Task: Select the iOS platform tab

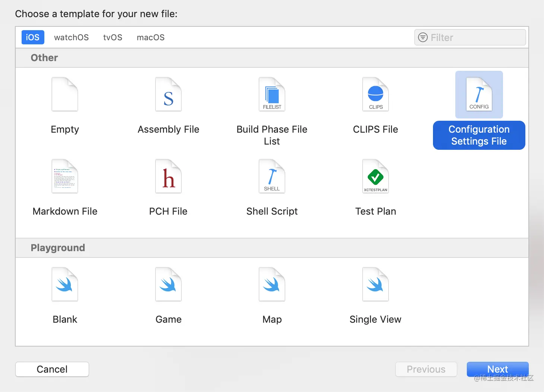Action: coord(33,37)
